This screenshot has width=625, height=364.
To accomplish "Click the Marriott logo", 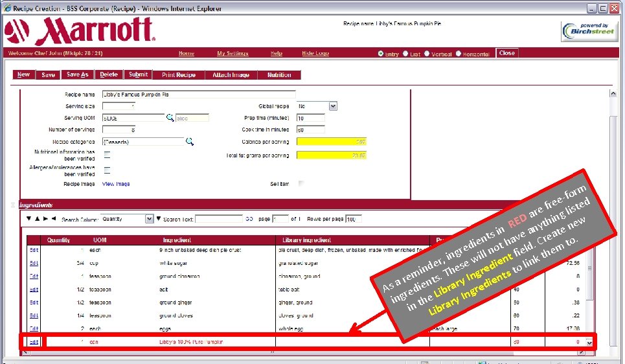I will 80,30.
